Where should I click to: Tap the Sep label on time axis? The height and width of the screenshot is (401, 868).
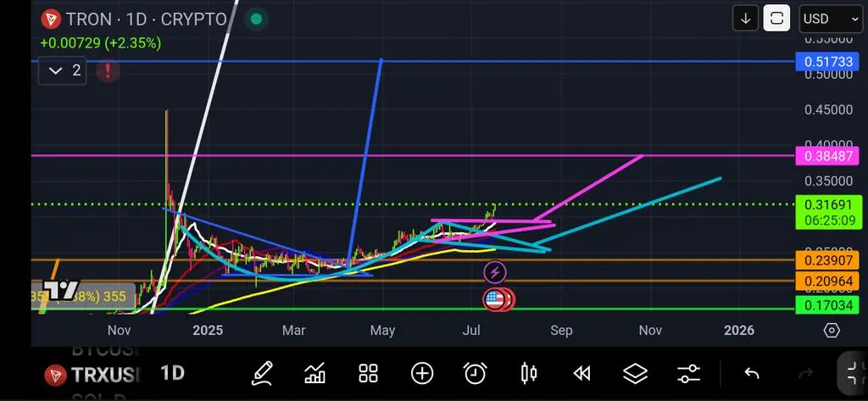[x=561, y=331]
